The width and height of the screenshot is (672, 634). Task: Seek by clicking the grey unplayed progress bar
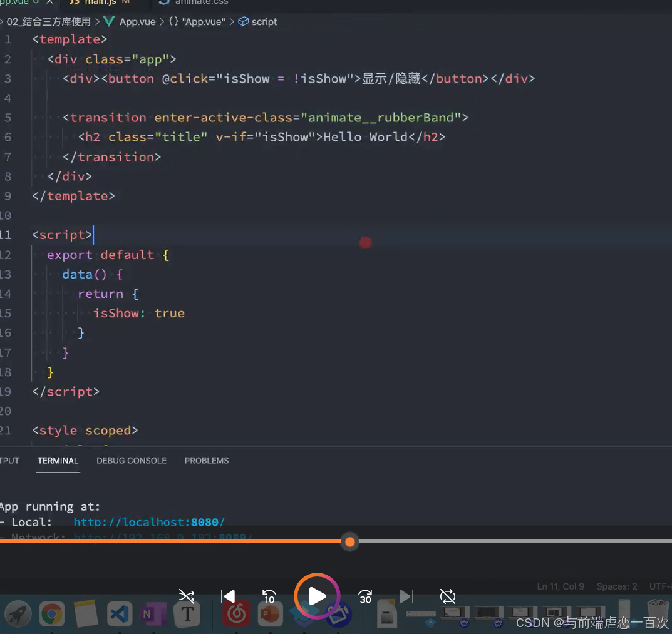pyautogui.click(x=514, y=541)
